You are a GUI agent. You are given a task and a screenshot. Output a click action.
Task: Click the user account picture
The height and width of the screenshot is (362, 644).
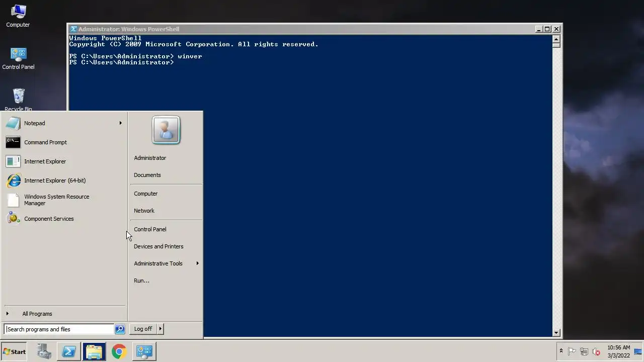[x=166, y=130]
